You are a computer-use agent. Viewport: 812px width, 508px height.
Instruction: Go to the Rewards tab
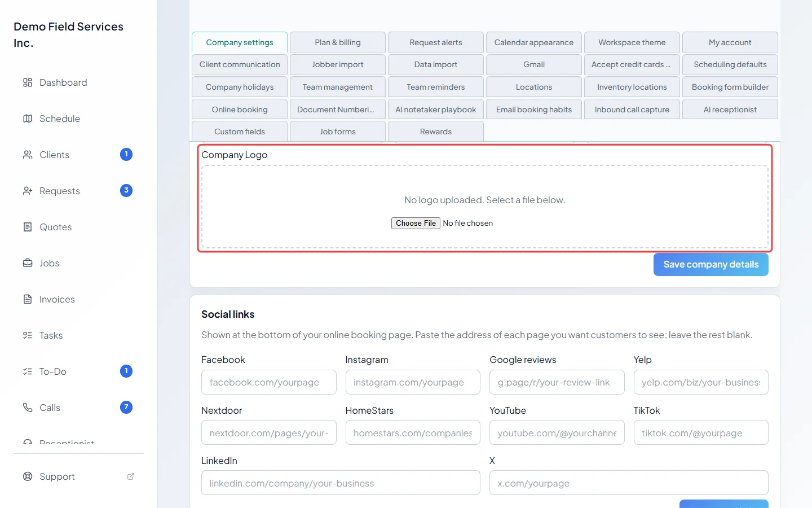(x=436, y=132)
